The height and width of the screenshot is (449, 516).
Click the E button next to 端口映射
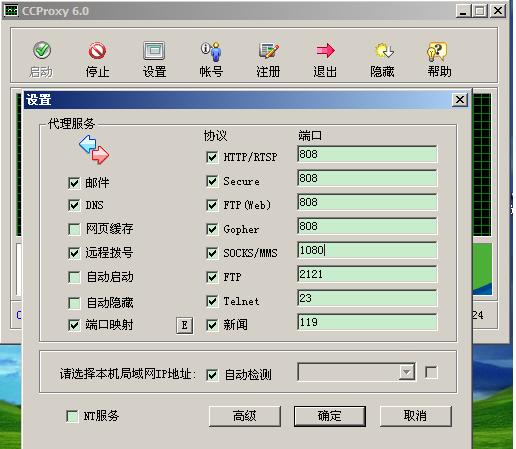click(185, 326)
